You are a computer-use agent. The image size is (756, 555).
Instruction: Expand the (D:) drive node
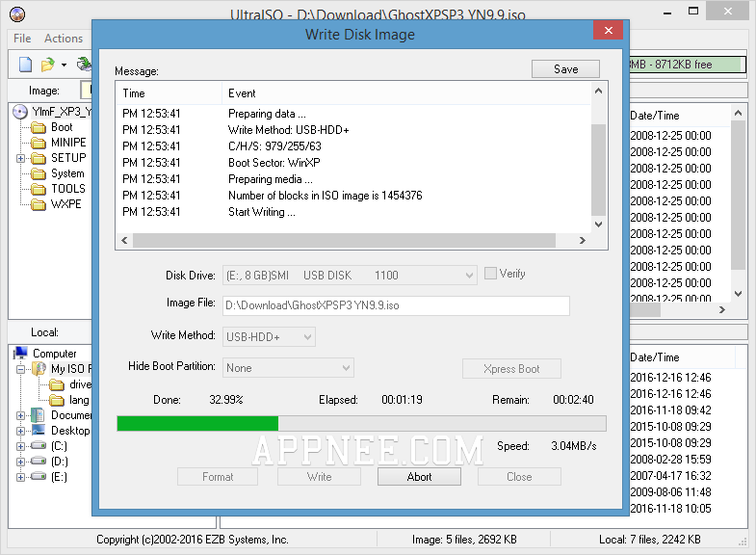(20, 462)
